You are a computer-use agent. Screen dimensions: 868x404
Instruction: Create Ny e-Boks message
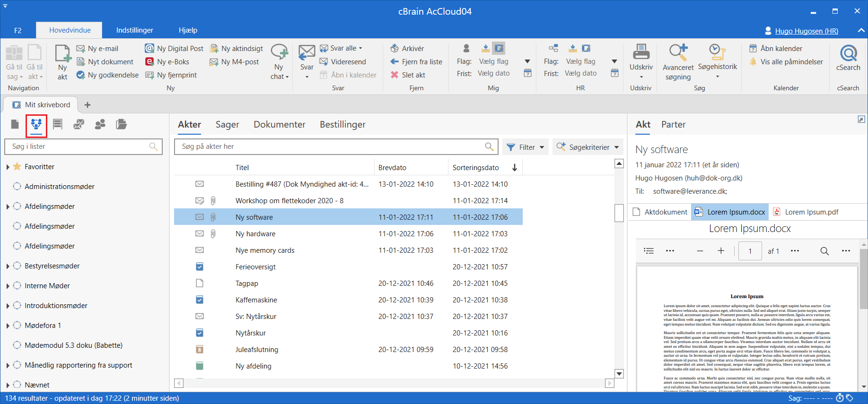click(x=167, y=61)
